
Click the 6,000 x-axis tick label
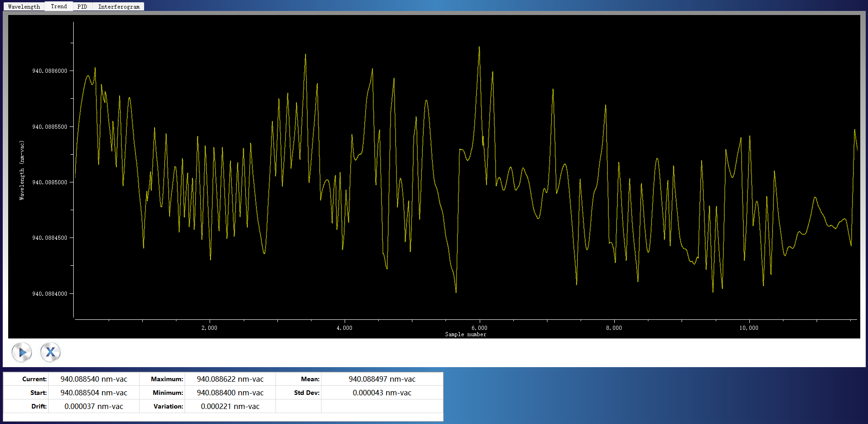point(479,328)
